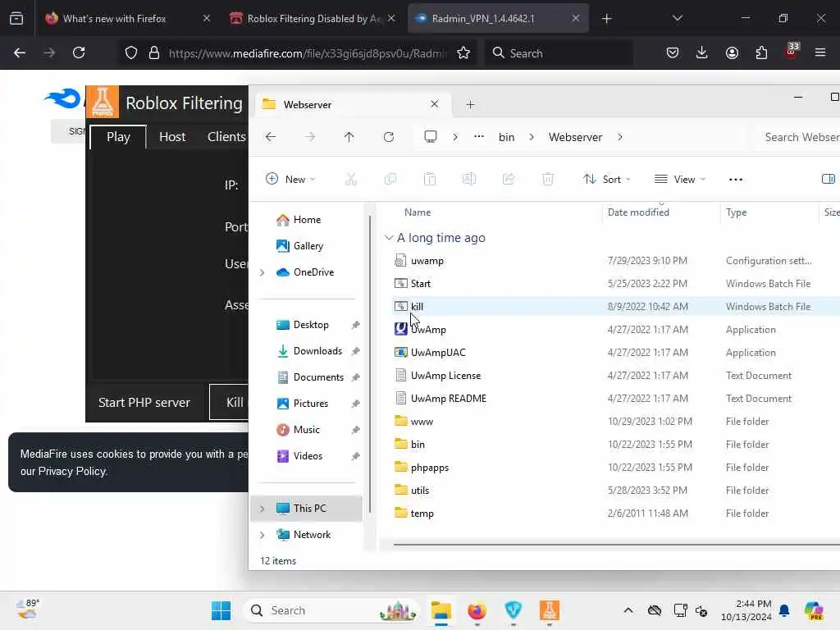Image resolution: width=840 pixels, height=630 pixels.
Task: Click the Windows taskbar Search box
Action: (x=331, y=610)
